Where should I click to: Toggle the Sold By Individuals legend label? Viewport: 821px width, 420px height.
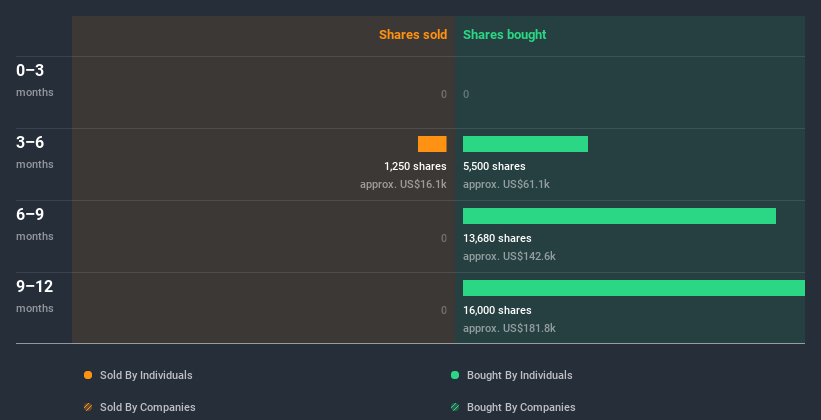pyautogui.click(x=146, y=375)
